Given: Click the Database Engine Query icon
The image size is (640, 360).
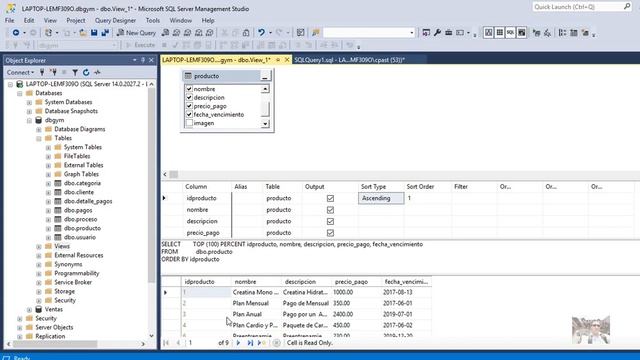Looking at the screenshot, I should click(x=165, y=33).
